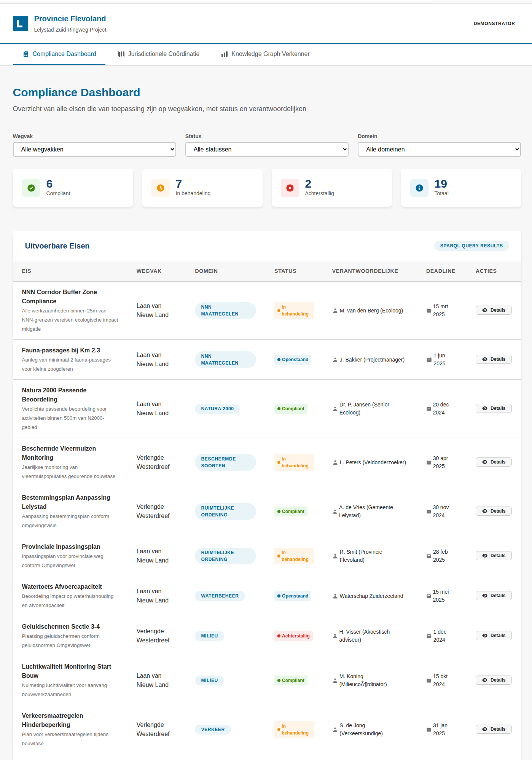The image size is (532, 760).
Task: View Details of Geluidschermen Sectie 3-4
Action: (494, 636)
